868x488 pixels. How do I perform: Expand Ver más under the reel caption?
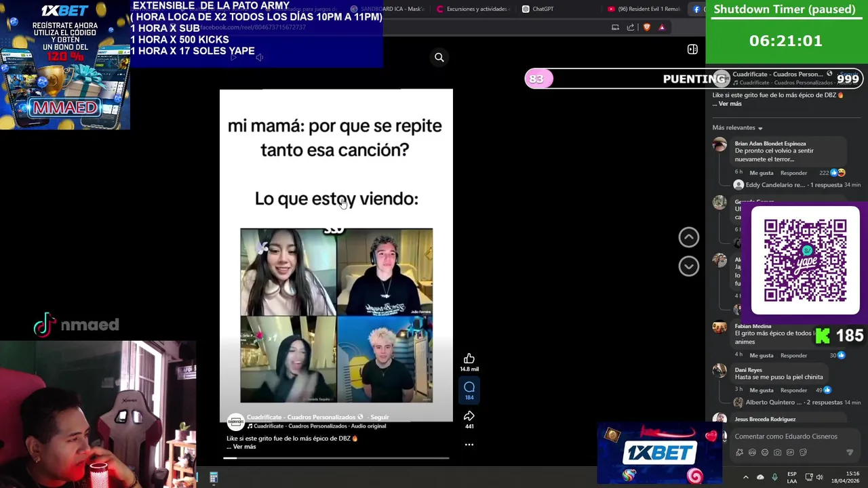click(244, 447)
